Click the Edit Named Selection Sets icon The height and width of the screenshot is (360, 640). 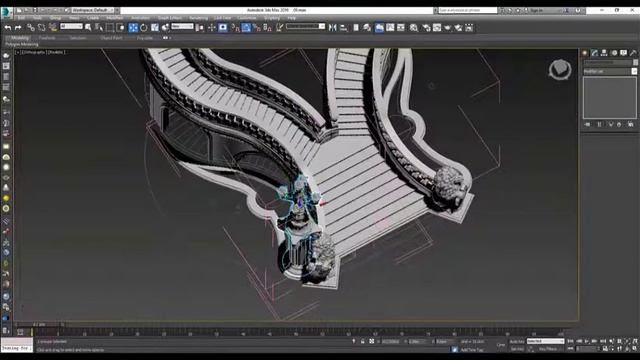coord(279,27)
